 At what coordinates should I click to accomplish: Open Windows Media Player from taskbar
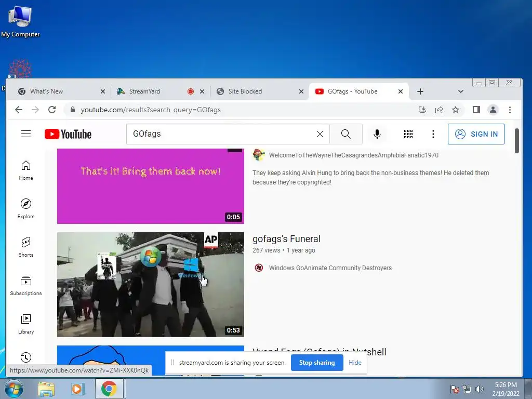77,389
